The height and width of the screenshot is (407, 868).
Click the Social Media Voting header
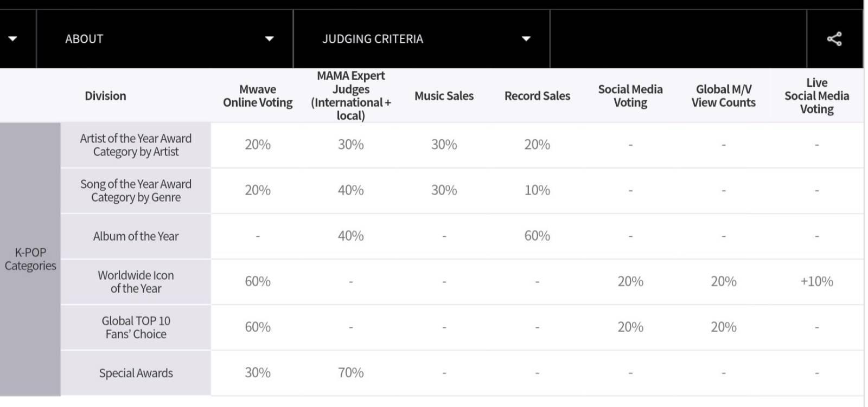pyautogui.click(x=630, y=96)
